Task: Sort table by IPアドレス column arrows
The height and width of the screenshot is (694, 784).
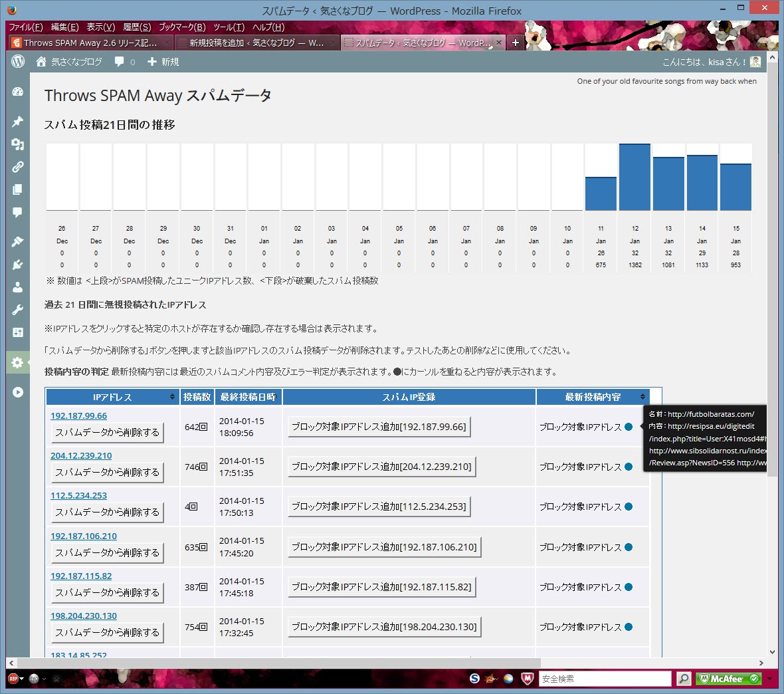Action: [x=172, y=397]
